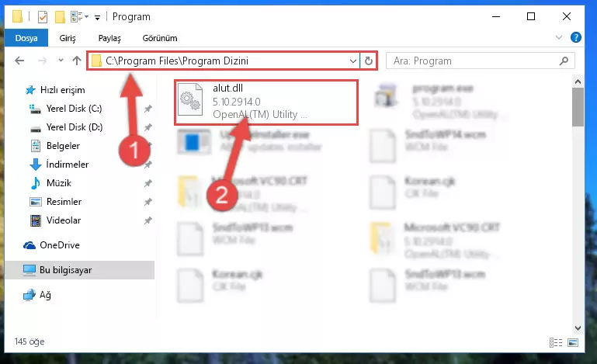The image size is (597, 364).
Task: Open Yerel Disk (D:) in sidebar
Action: click(x=75, y=127)
